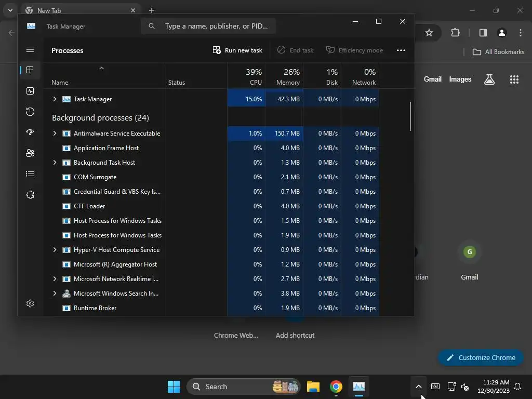
Task: Click the Efficiency mode button
Action: (x=354, y=50)
